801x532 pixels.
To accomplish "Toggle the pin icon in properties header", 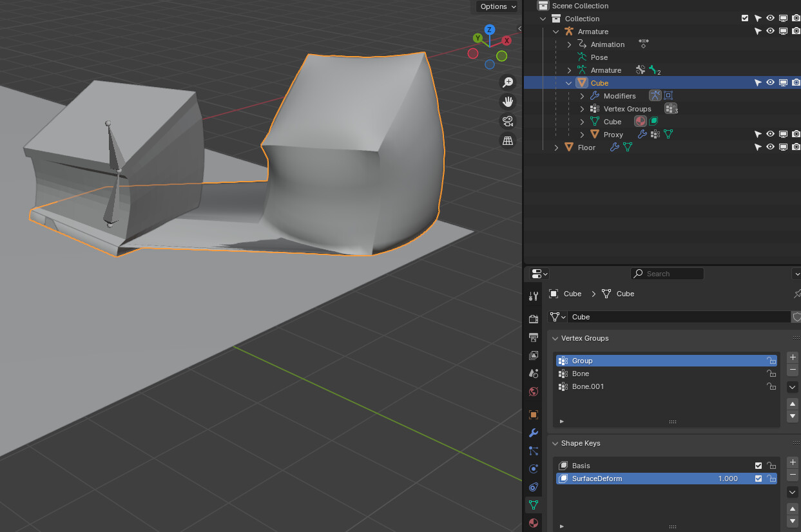I will (797, 294).
